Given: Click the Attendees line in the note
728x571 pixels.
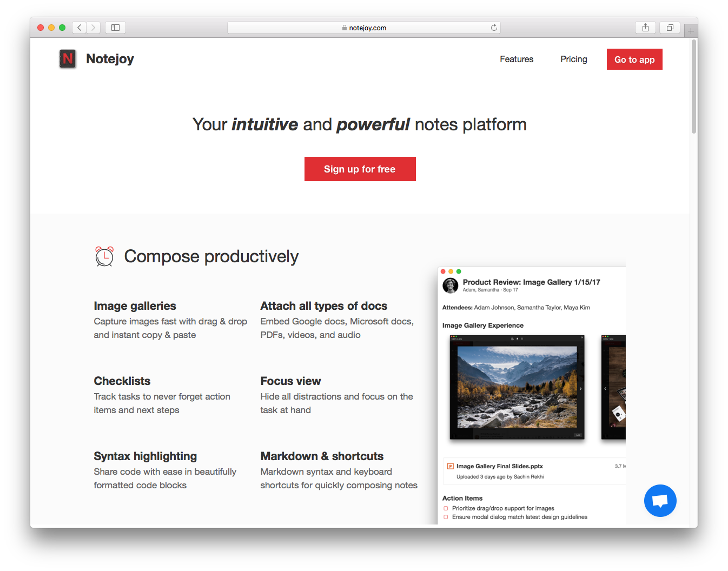Looking at the screenshot, I should 516,308.
